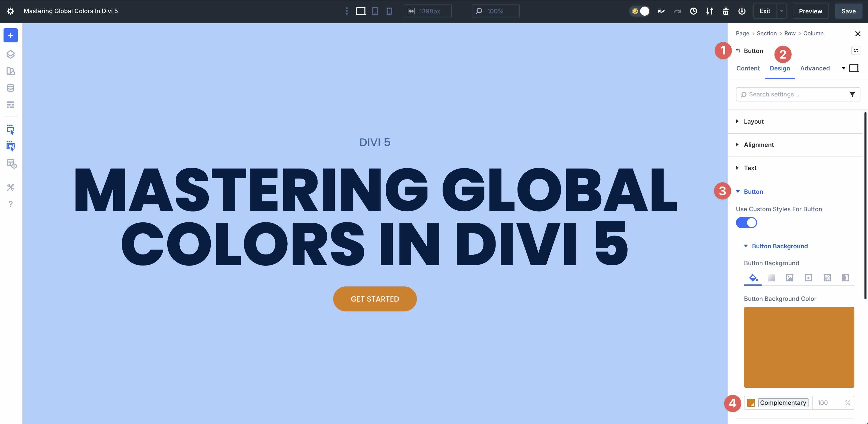
Task: Select the gradient background type icon
Action: coord(772,278)
